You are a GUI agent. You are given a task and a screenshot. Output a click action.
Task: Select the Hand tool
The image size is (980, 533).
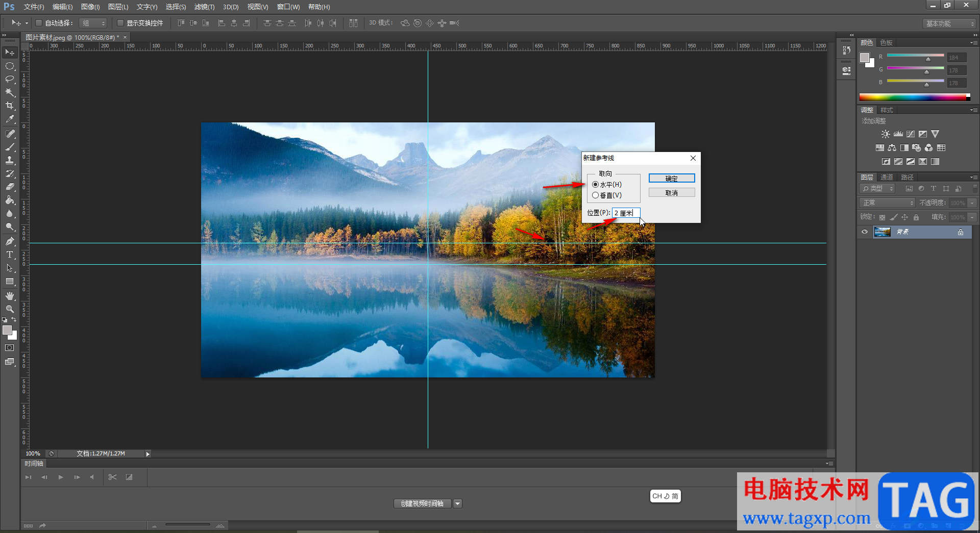coord(10,295)
